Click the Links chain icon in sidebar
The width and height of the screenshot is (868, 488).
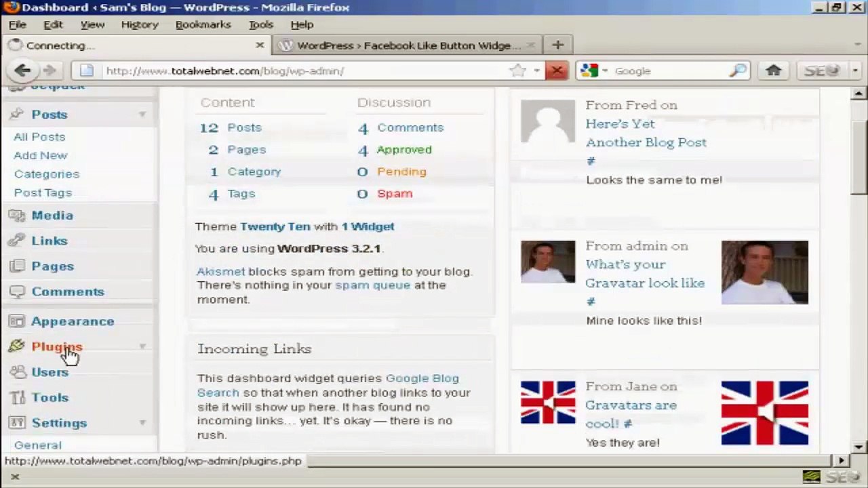(17, 241)
